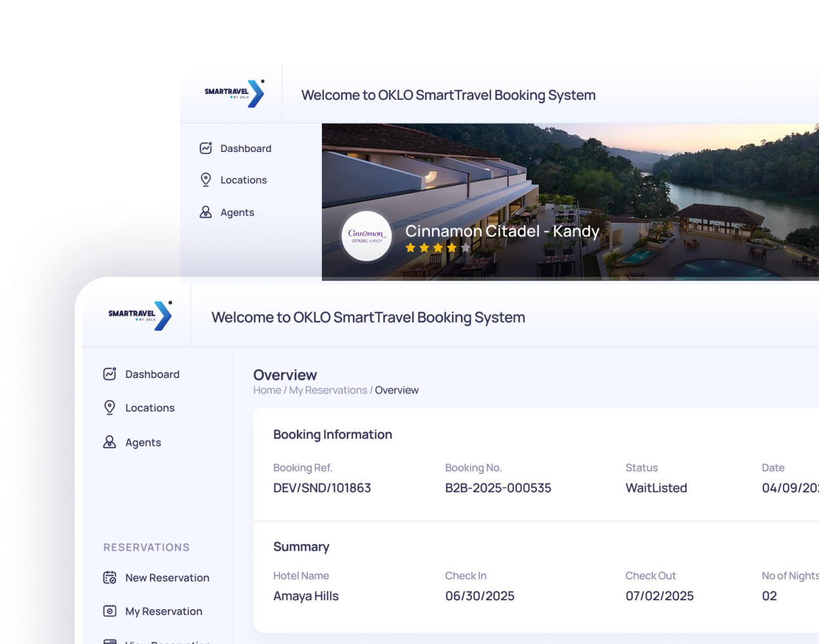The image size is (819, 644).
Task: Click Booking Ref. field label
Action: (x=303, y=468)
